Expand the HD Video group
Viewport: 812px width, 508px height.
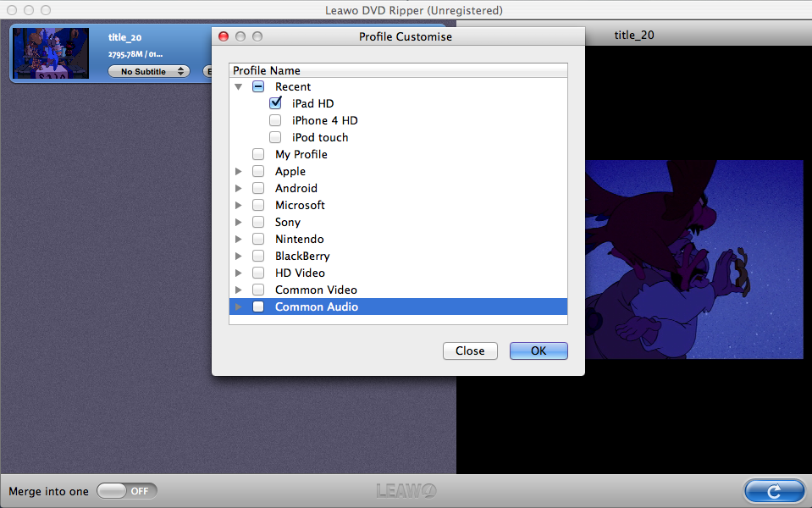pyautogui.click(x=238, y=273)
